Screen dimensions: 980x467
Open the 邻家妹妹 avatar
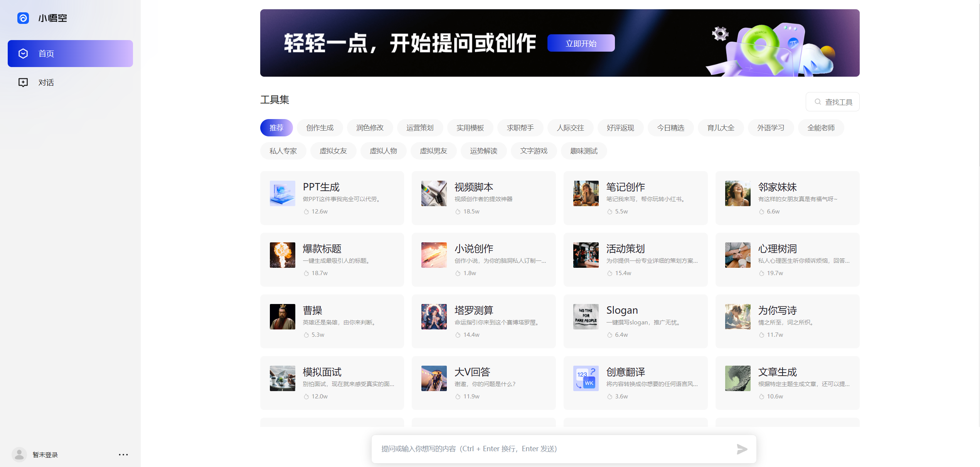click(x=738, y=193)
